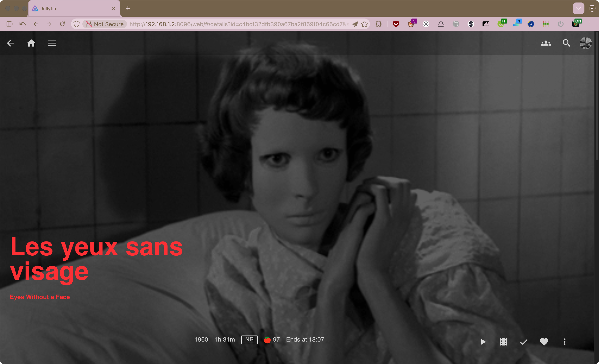The image size is (599, 364).
Task: Click the URL address field
Action: click(238, 24)
